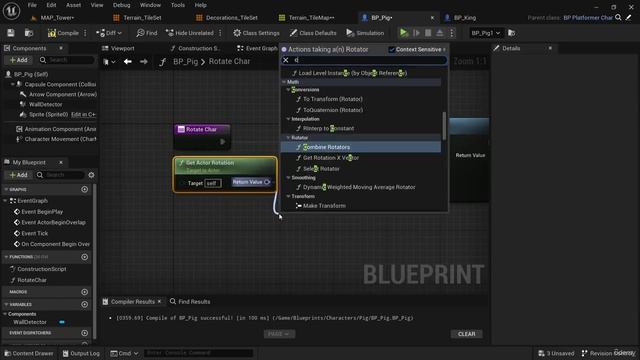Open the File menu

(x=32, y=5)
